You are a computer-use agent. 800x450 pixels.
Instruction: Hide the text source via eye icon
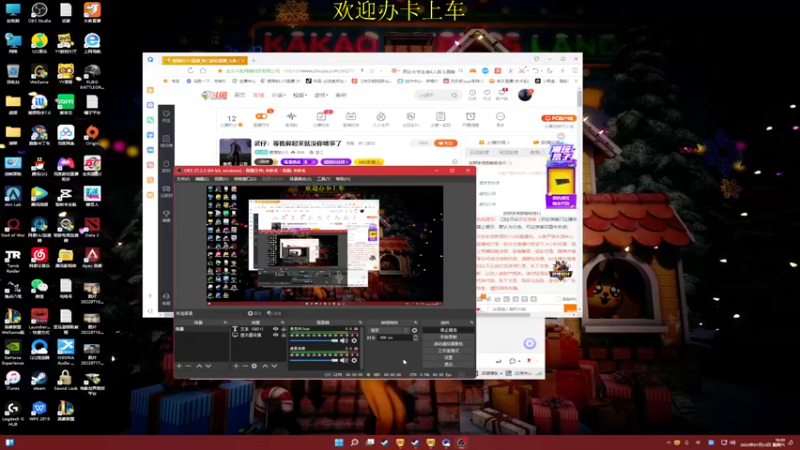coord(276,329)
